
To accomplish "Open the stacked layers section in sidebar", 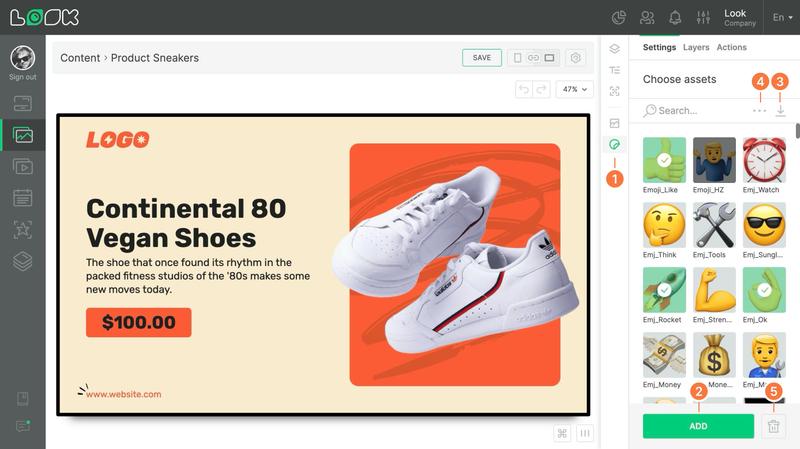I will [x=22, y=261].
